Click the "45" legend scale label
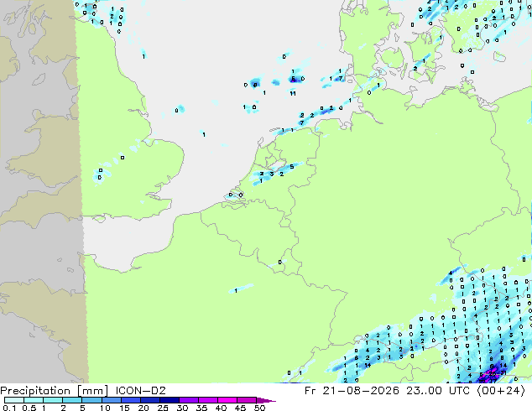 (x=241, y=408)
